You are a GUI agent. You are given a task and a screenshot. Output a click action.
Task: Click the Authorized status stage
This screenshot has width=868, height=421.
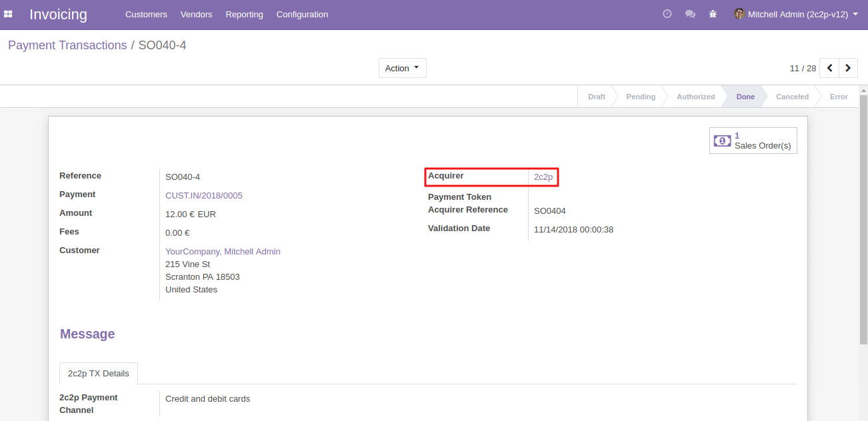click(x=695, y=97)
